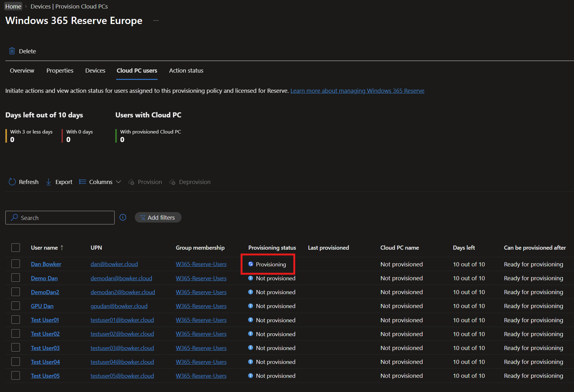Open the dan@bowker.cloud UPN link
This screenshot has height=392, width=574.
[x=114, y=264]
